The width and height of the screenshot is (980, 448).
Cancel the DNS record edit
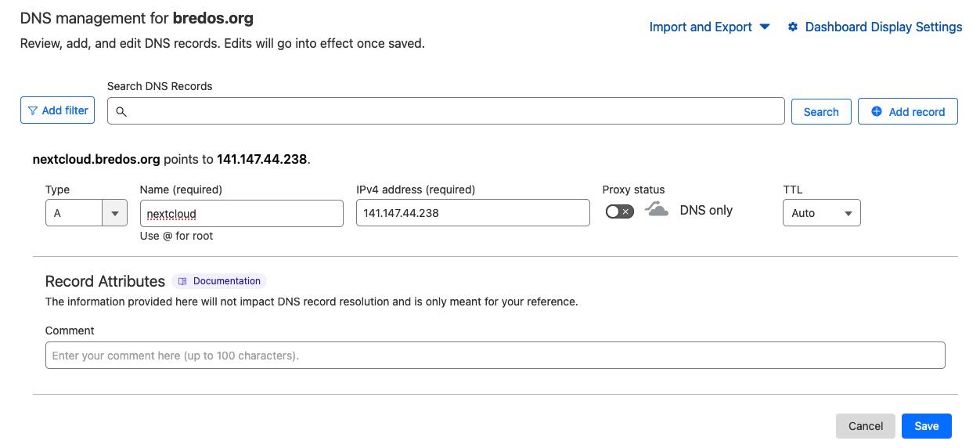866,426
